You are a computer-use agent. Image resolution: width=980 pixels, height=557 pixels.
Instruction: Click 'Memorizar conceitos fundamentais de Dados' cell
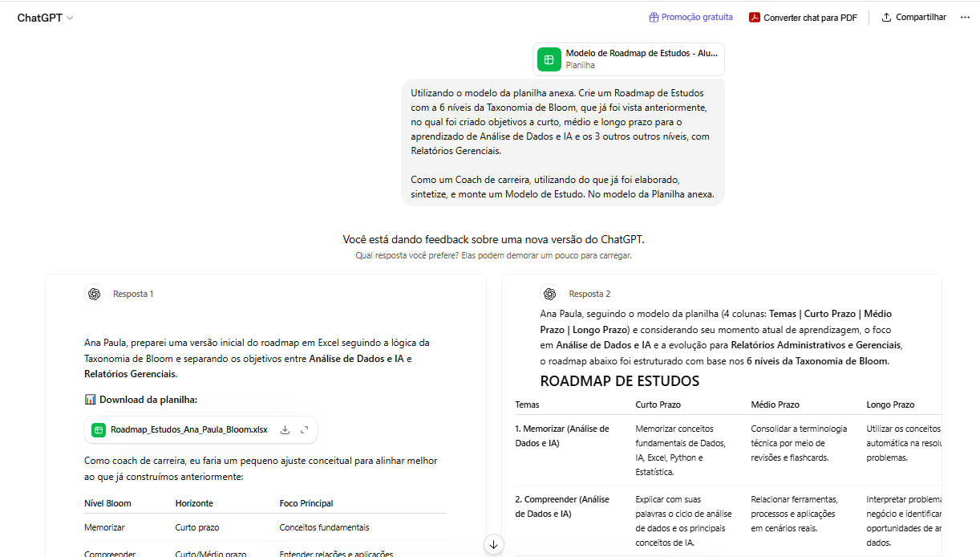(681, 450)
